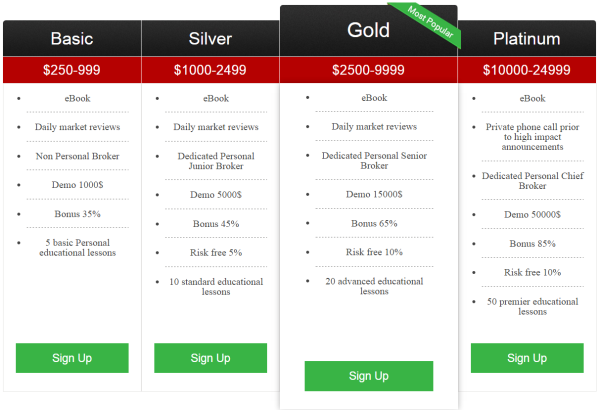Select the Platinum plan header

[527, 38]
